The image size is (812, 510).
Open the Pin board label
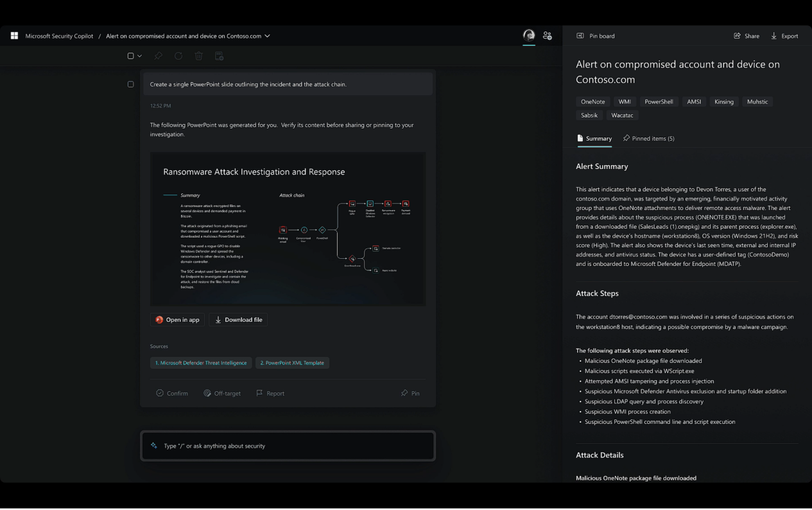(x=602, y=36)
